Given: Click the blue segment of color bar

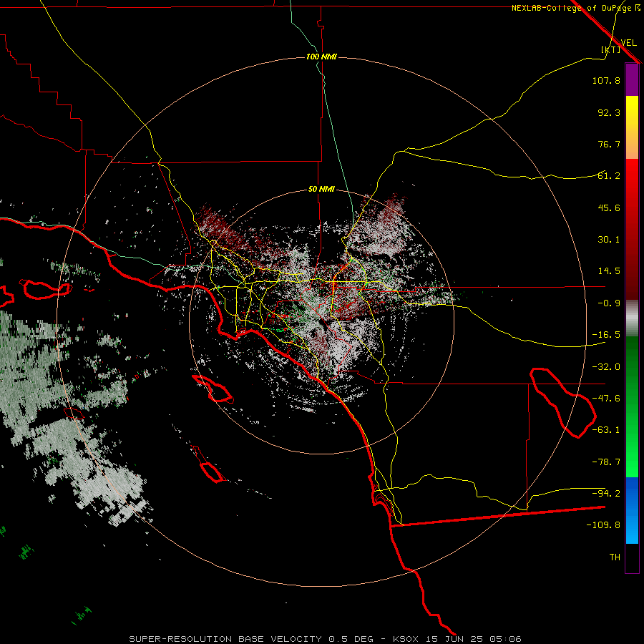Looking at the screenshot, I should [632, 510].
